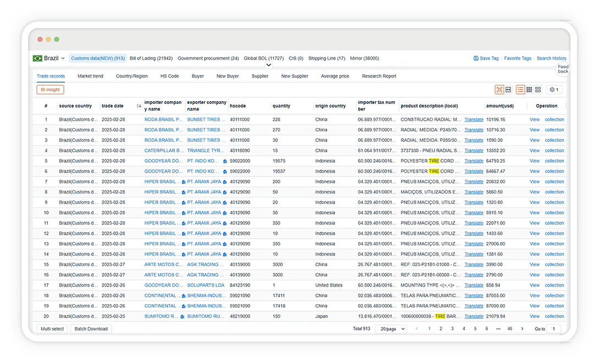Select Government procurement (24) tab

pyautogui.click(x=208, y=58)
